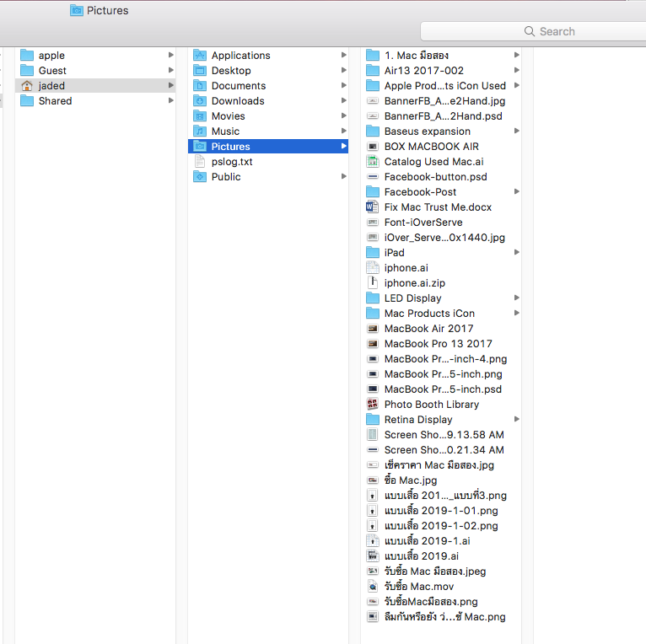Click the iPad folder icon
Image resolution: width=646 pixels, height=644 pixels.
tap(373, 252)
